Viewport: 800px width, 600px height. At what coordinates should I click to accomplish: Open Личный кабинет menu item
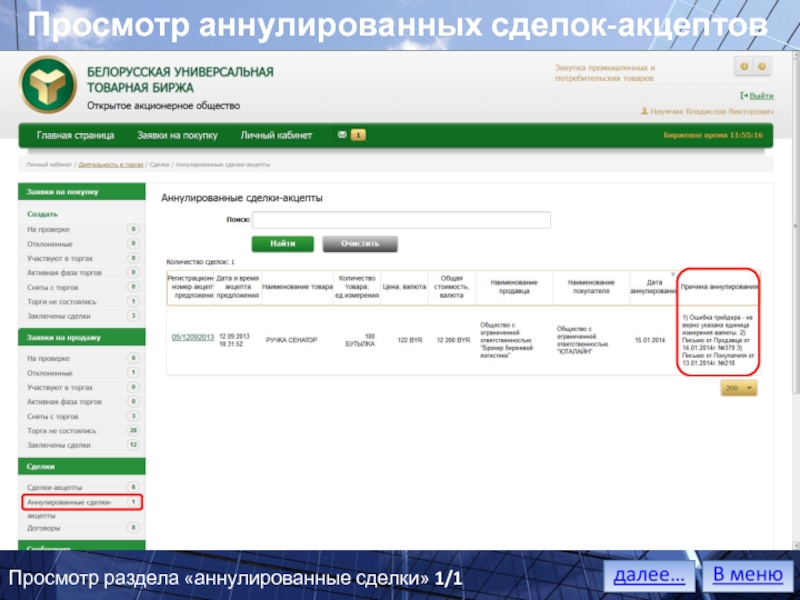pos(276,135)
